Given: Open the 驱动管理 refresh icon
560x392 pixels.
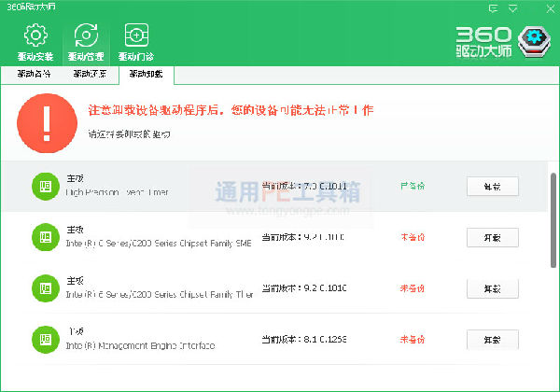Looking at the screenshot, I should tap(86, 35).
